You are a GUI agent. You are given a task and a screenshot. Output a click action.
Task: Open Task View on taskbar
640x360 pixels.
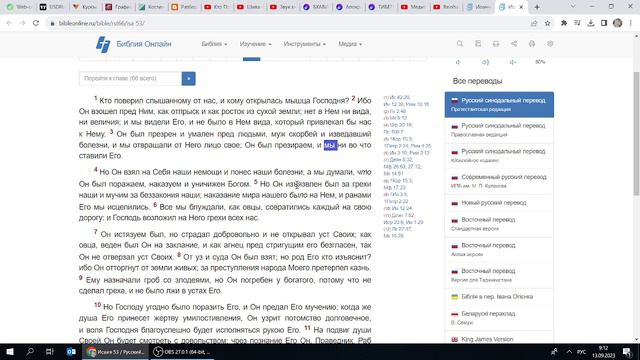pyautogui.click(x=50, y=351)
